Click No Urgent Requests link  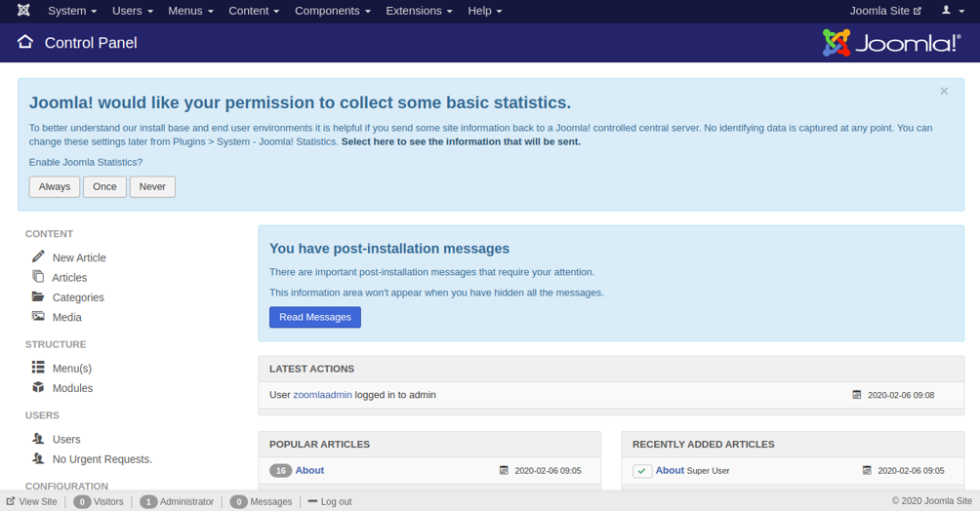click(102, 459)
